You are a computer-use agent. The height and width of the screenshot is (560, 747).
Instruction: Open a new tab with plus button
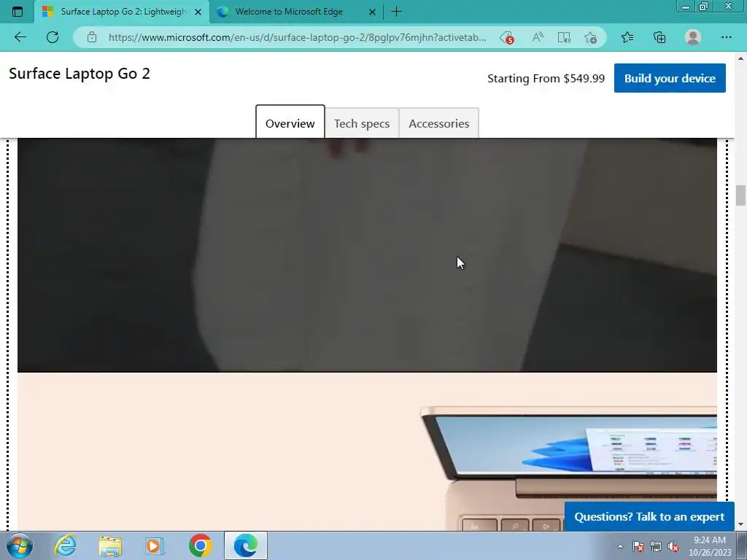coord(396,12)
